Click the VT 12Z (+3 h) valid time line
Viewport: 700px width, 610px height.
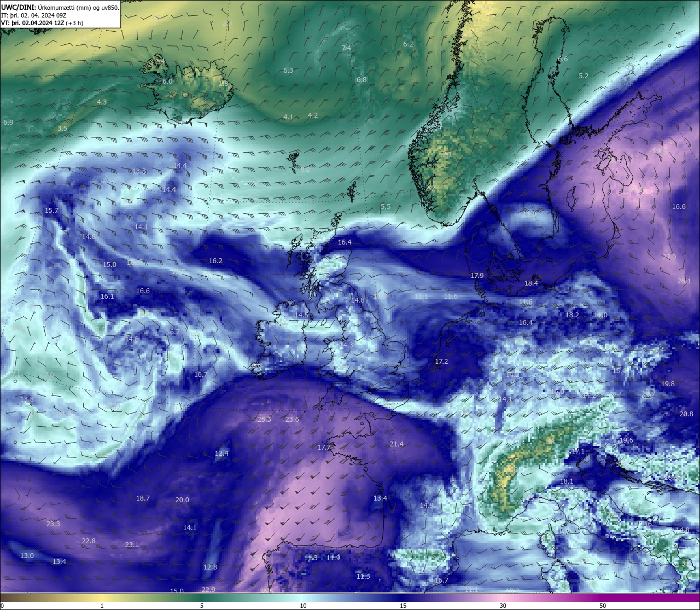coord(42,23)
